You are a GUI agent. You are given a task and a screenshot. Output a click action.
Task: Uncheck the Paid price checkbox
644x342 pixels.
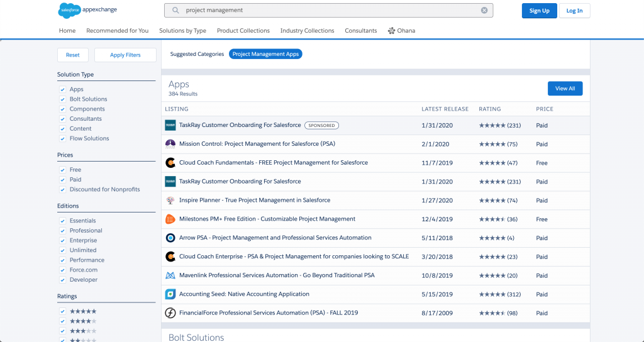click(x=62, y=180)
